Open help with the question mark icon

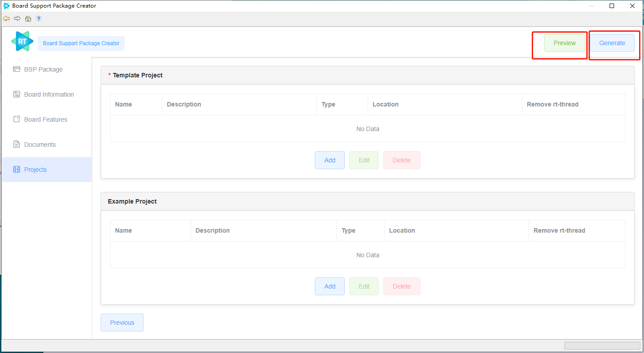click(39, 19)
